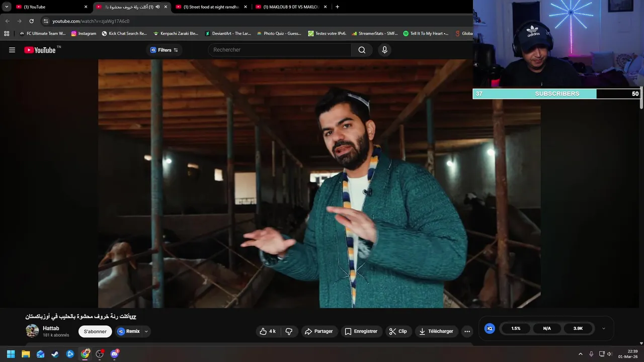Open the three-dot more actions menu
This screenshot has height=362, width=644.
467,331
